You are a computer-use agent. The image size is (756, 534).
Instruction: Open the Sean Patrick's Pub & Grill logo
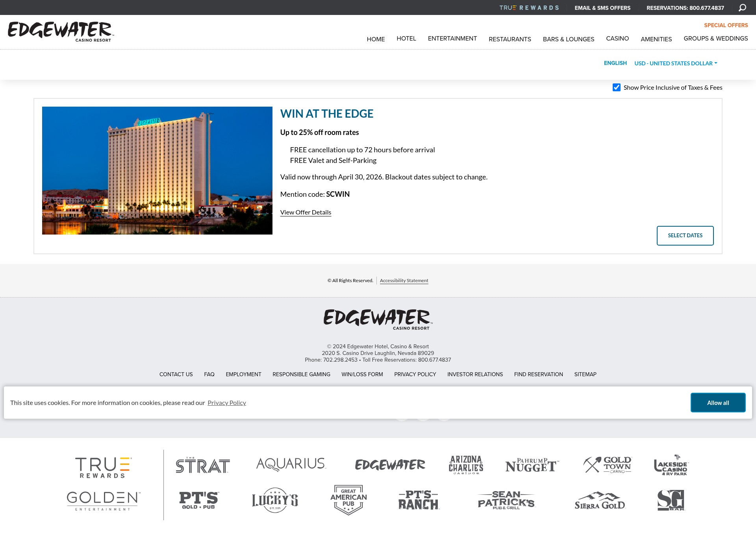506,500
